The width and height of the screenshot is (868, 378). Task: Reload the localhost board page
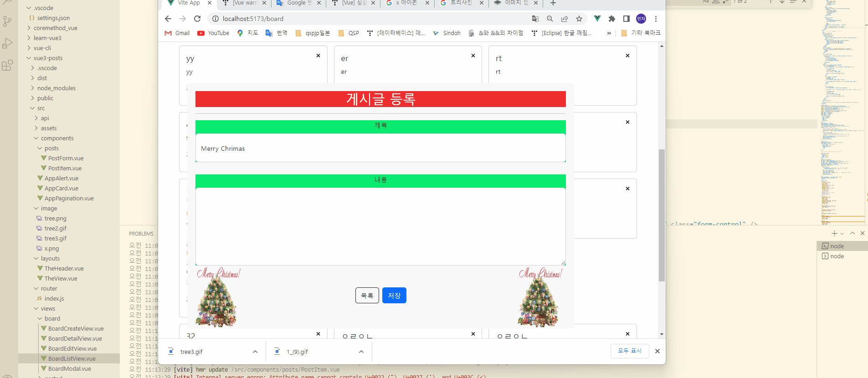[197, 19]
